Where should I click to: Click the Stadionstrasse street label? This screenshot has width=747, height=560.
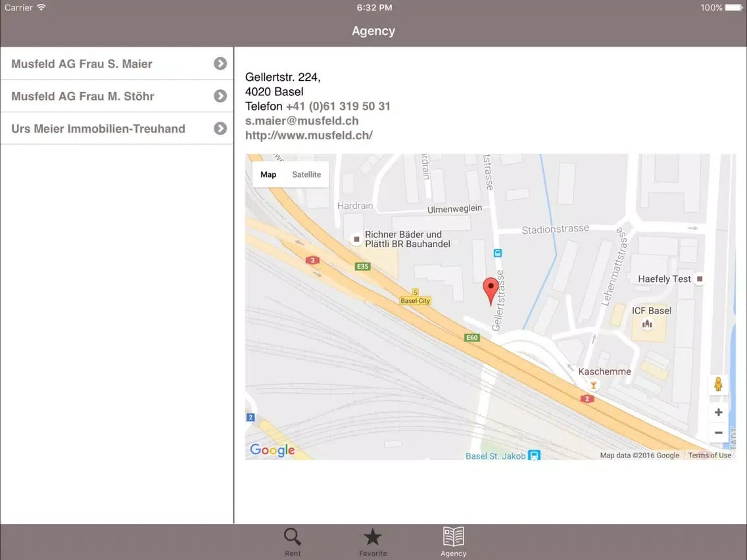point(556,229)
